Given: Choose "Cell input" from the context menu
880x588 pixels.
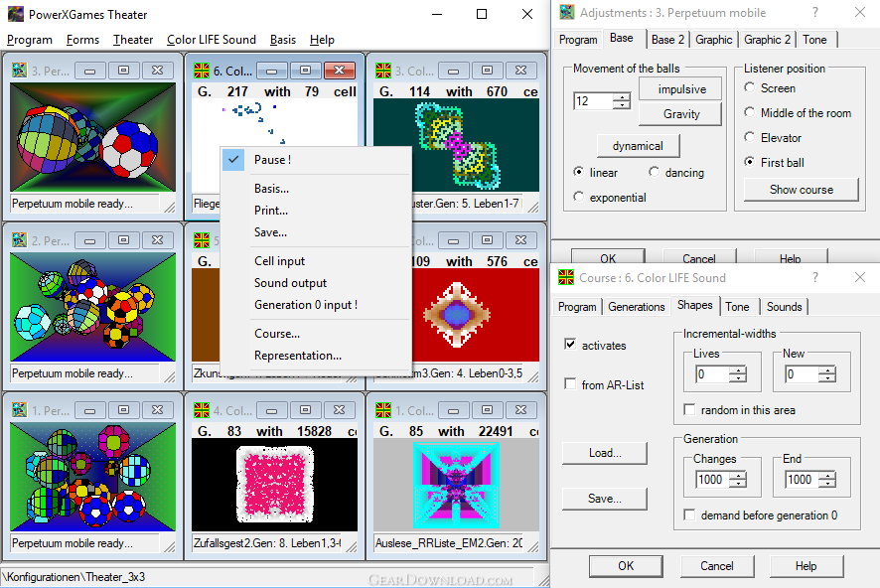Looking at the screenshot, I should [279, 261].
